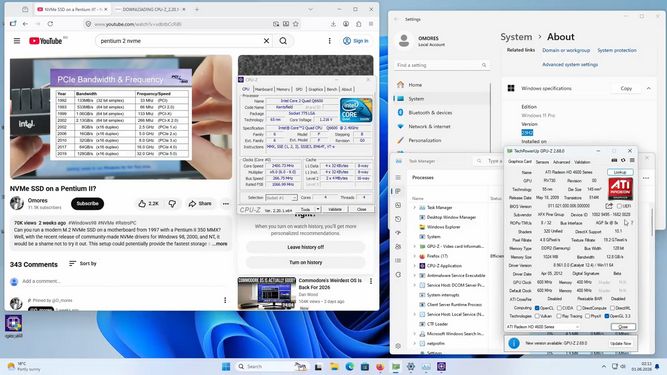Bookmark this page with the star icon

click(296, 24)
